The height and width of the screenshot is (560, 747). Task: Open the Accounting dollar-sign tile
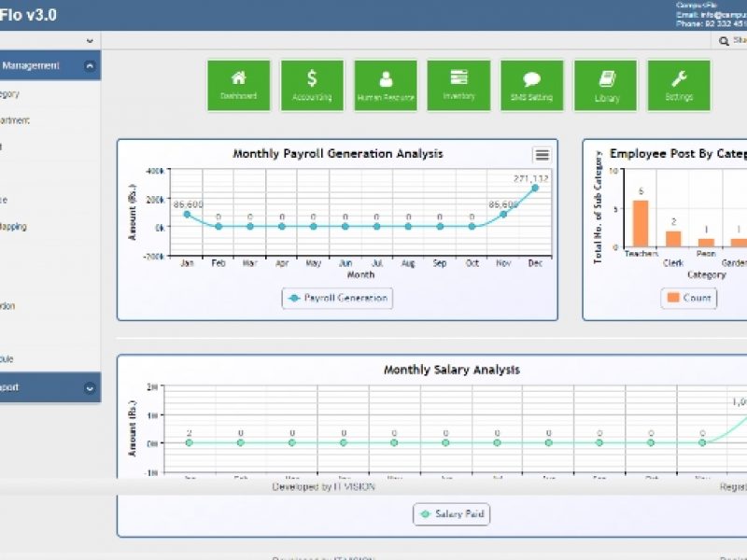coord(312,85)
